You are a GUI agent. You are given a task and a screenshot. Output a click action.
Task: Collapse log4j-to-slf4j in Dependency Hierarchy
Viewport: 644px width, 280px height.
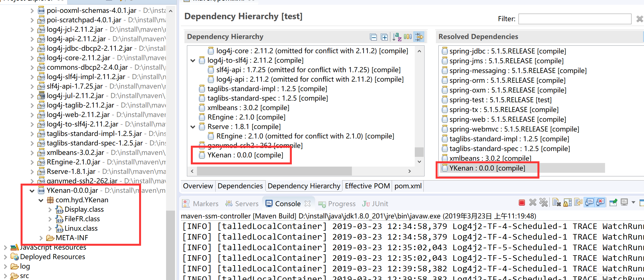[x=193, y=60]
